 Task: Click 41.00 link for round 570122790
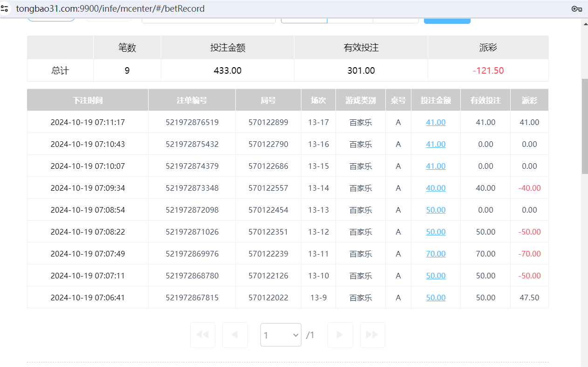(435, 144)
